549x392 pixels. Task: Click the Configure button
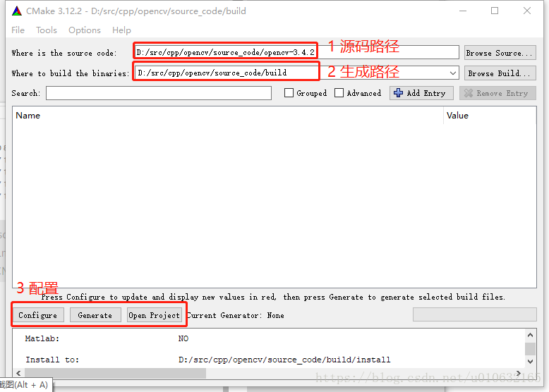point(38,315)
